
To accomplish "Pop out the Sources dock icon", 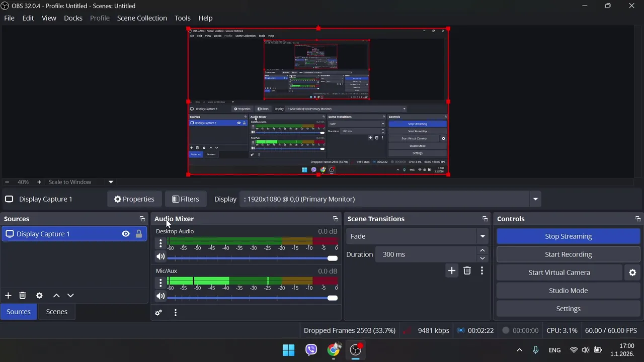I will 142,219.
